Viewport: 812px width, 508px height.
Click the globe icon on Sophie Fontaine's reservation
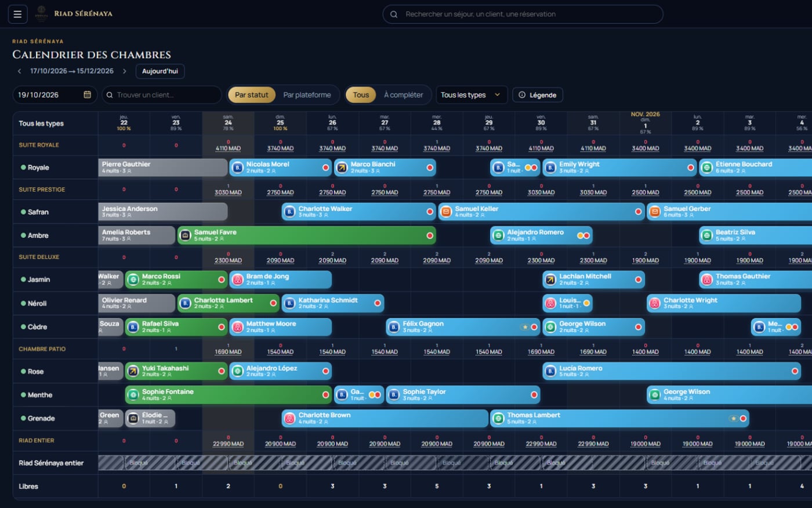click(x=133, y=395)
